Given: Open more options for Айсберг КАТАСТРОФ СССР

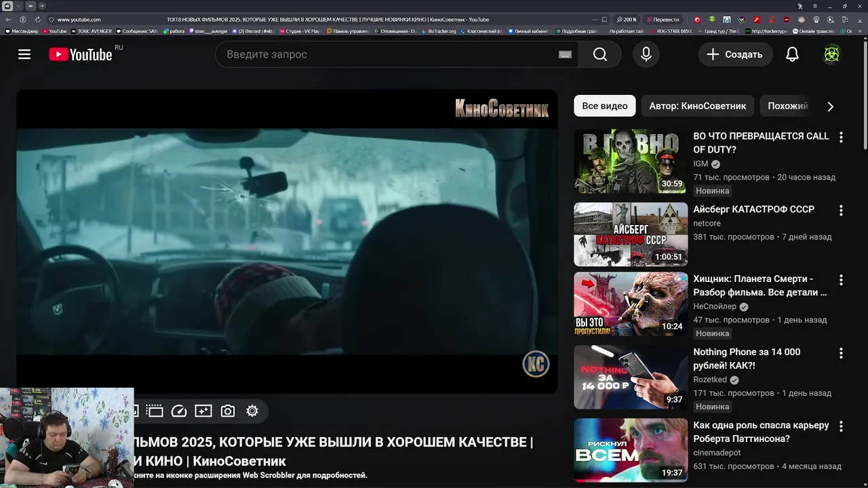Looking at the screenshot, I should (x=841, y=211).
